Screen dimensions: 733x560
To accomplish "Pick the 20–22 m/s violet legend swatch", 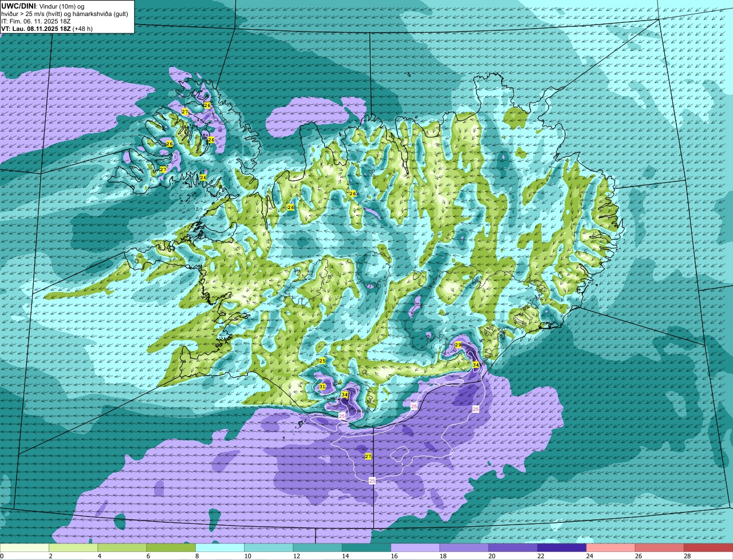I will 513,548.
